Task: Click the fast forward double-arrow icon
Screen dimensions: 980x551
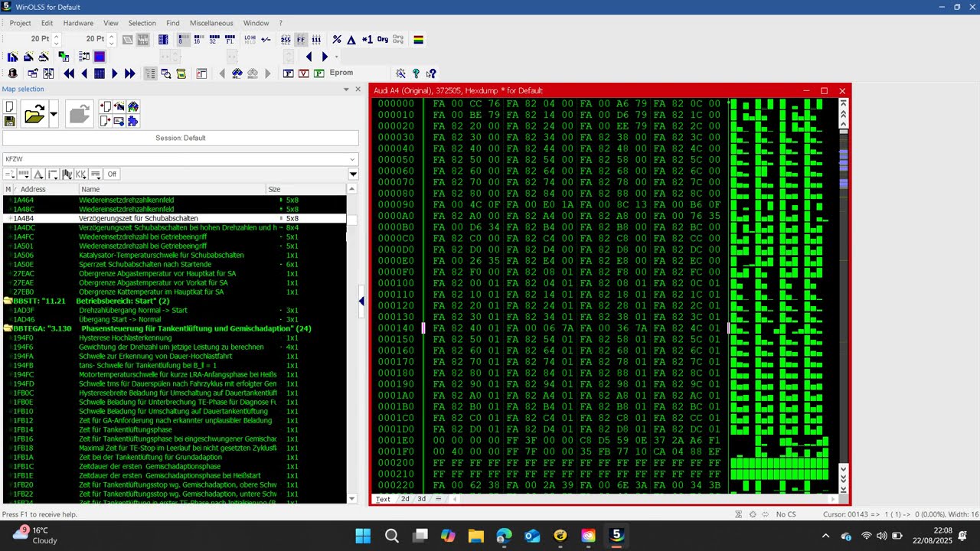Action: [129, 73]
